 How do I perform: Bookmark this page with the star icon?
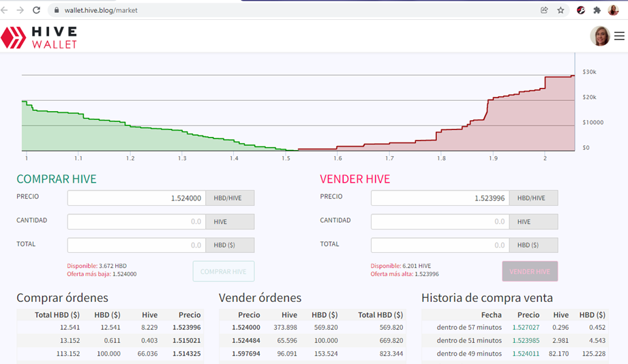click(560, 10)
